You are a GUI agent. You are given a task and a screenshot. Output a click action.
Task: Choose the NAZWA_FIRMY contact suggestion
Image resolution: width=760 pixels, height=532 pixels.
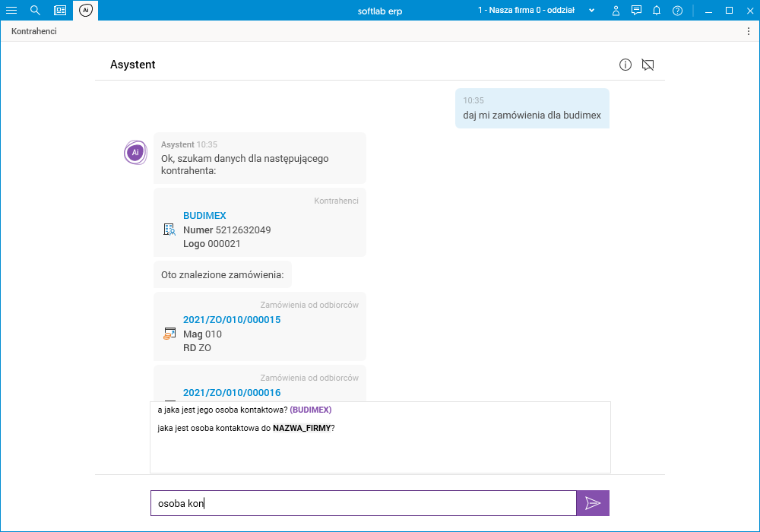(246, 428)
